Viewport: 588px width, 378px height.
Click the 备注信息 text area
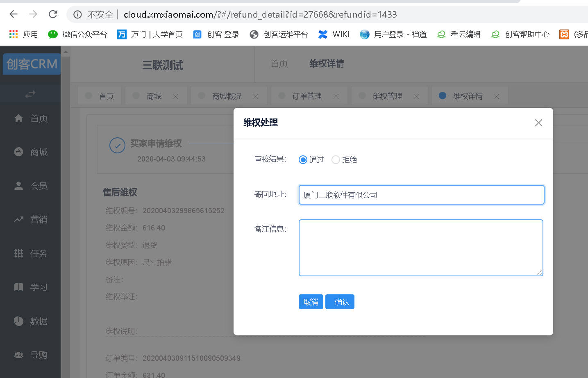421,248
